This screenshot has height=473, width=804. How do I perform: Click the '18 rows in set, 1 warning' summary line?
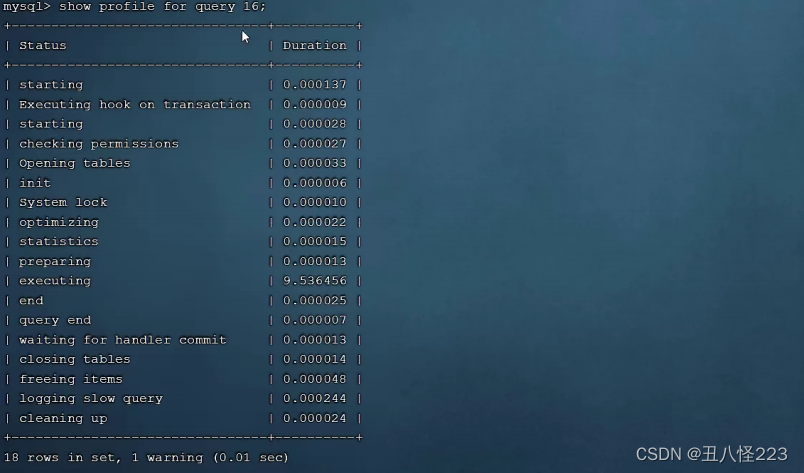pos(146,458)
